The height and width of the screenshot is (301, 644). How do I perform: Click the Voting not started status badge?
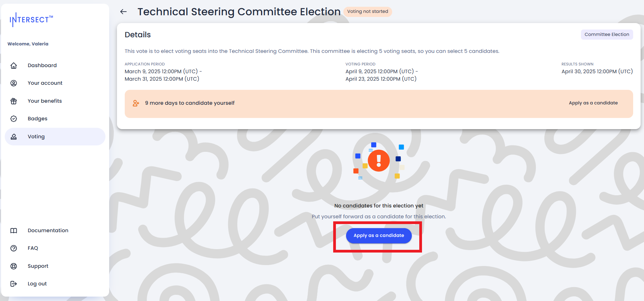click(x=367, y=12)
